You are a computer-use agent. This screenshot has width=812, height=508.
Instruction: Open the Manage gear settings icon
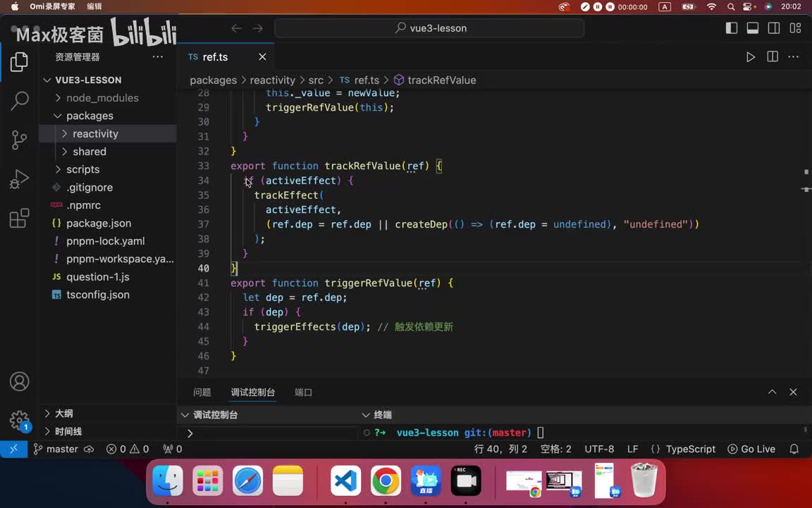(x=20, y=421)
